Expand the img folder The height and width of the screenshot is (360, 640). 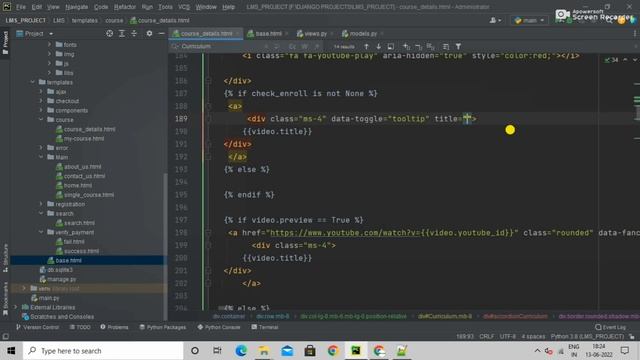[49, 54]
